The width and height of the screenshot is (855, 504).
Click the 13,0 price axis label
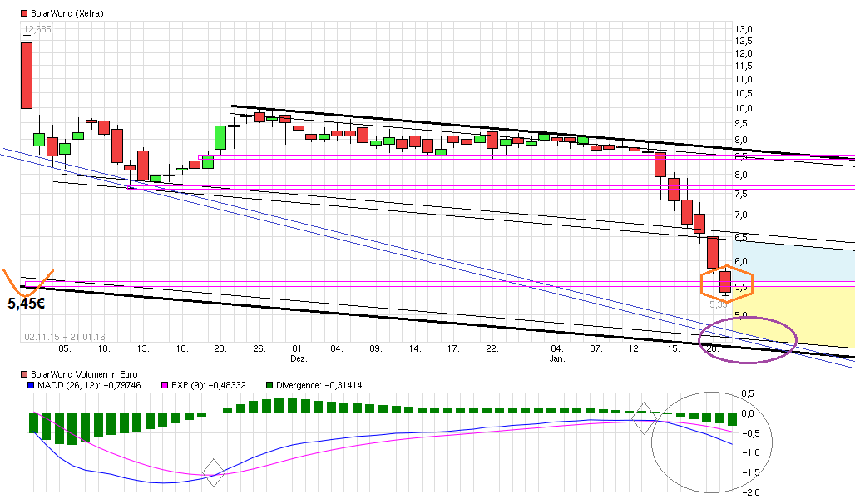pos(744,29)
